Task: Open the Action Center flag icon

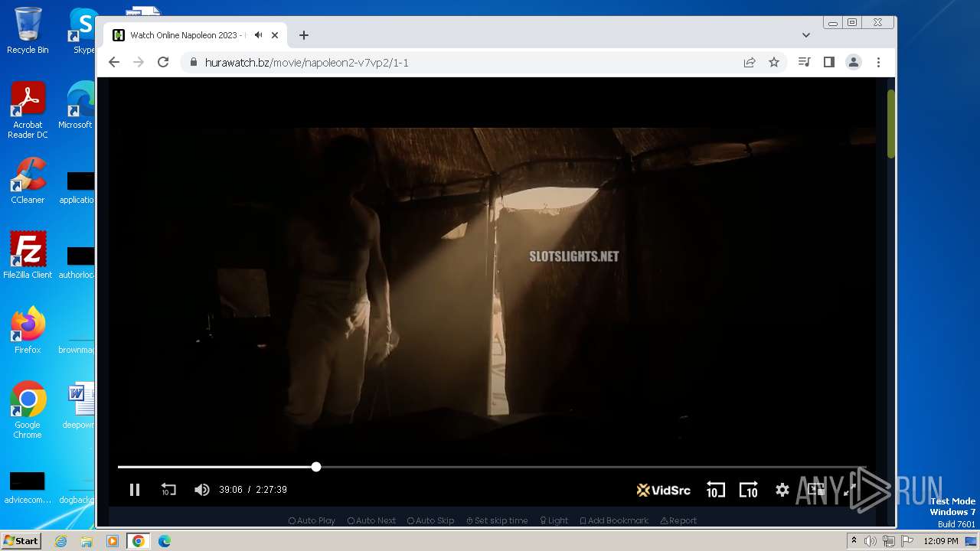Action: (907, 541)
